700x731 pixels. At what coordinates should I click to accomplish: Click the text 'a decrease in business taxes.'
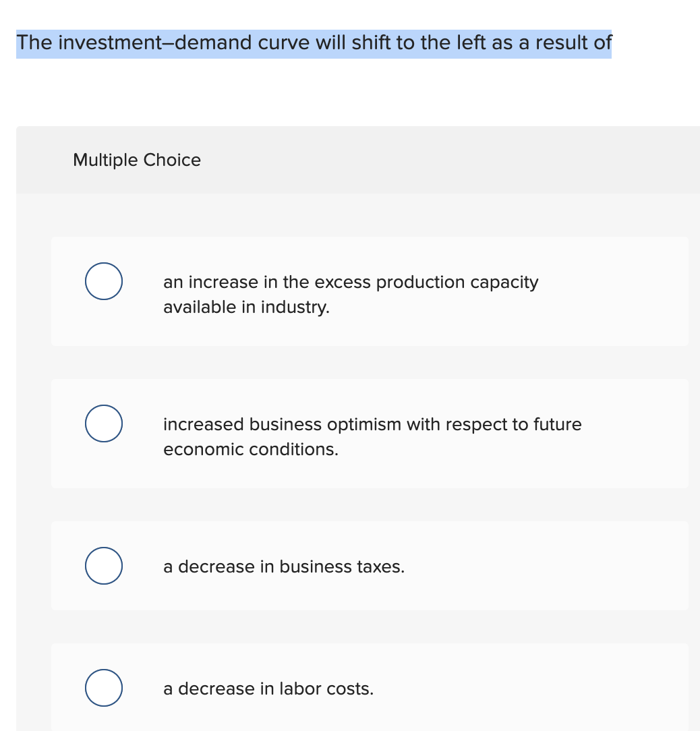284,566
